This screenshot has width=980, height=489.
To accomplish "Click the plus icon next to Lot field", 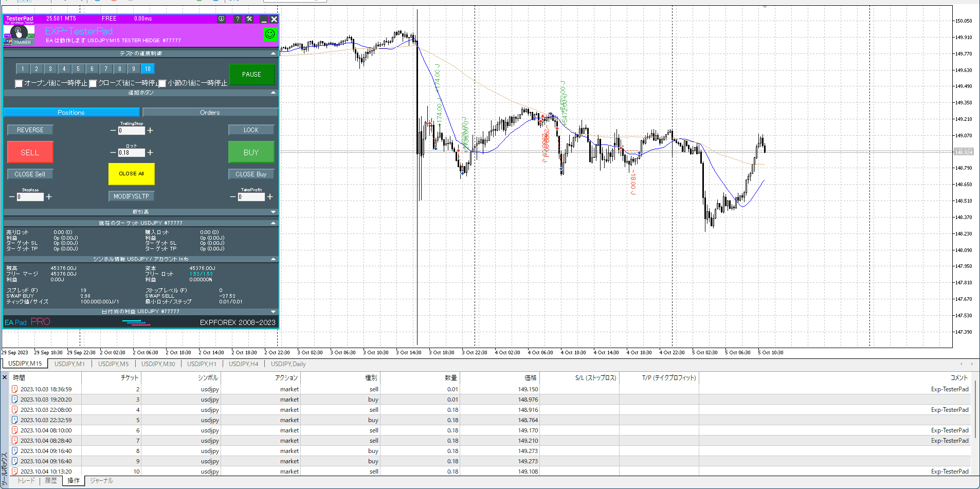I will [x=150, y=153].
